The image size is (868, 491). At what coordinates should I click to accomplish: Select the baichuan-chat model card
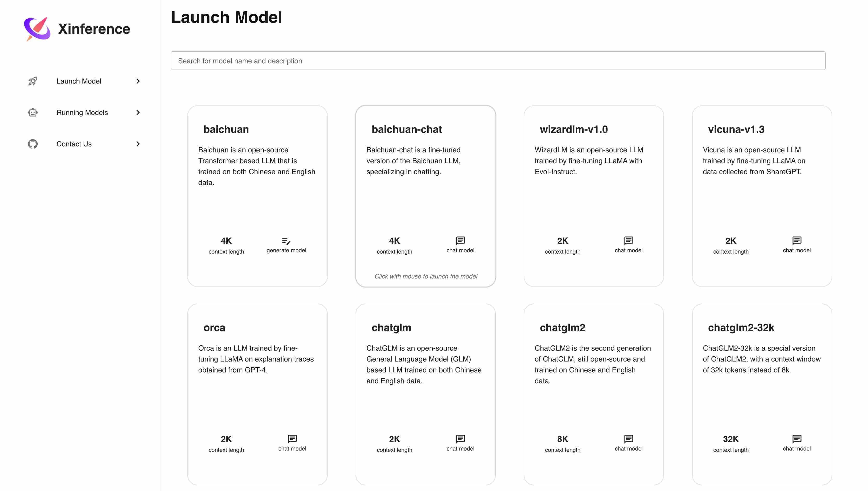[425, 195]
